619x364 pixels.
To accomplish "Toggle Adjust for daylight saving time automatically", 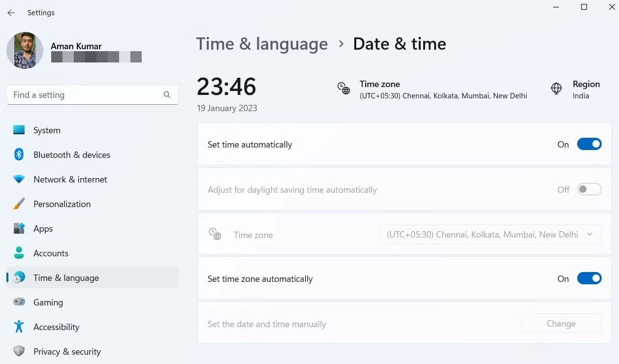I will (x=589, y=189).
